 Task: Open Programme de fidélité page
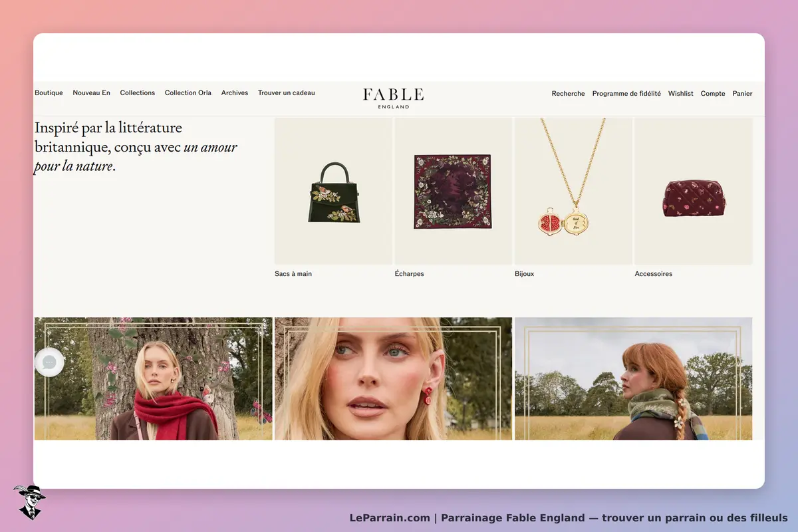click(x=626, y=94)
